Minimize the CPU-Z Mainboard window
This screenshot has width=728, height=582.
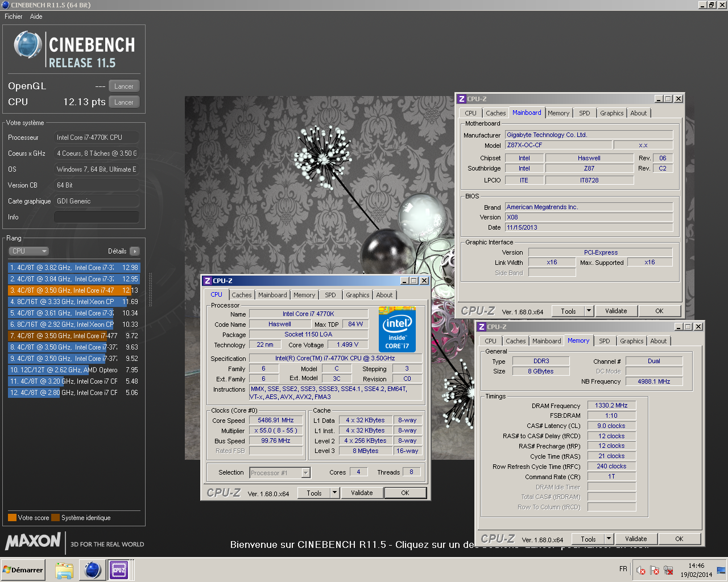(x=659, y=99)
